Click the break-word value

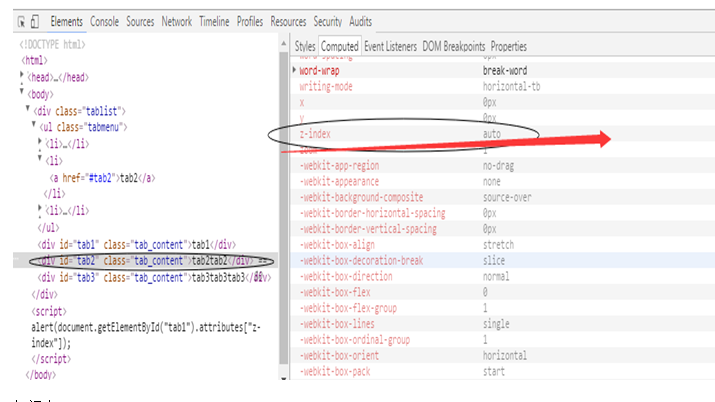coord(505,71)
